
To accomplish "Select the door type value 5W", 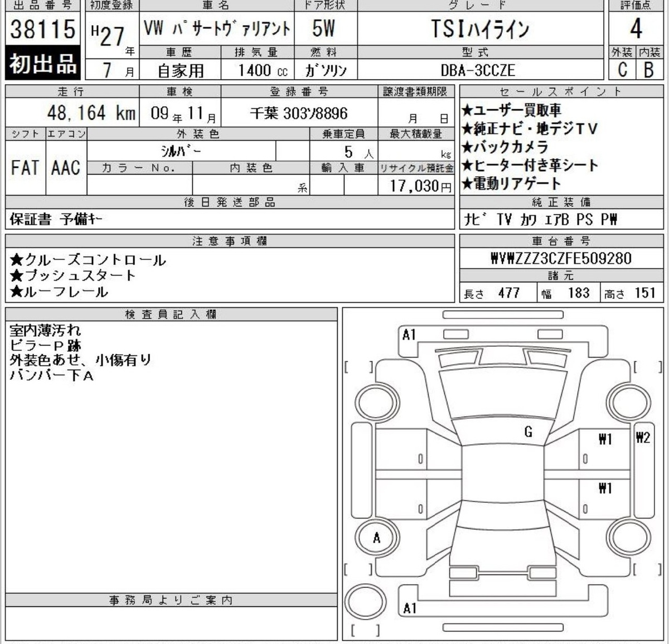I will point(323,28).
